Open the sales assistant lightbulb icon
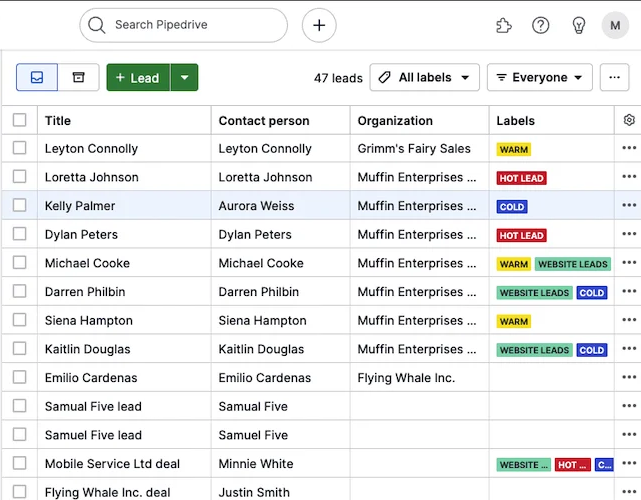 (x=578, y=25)
